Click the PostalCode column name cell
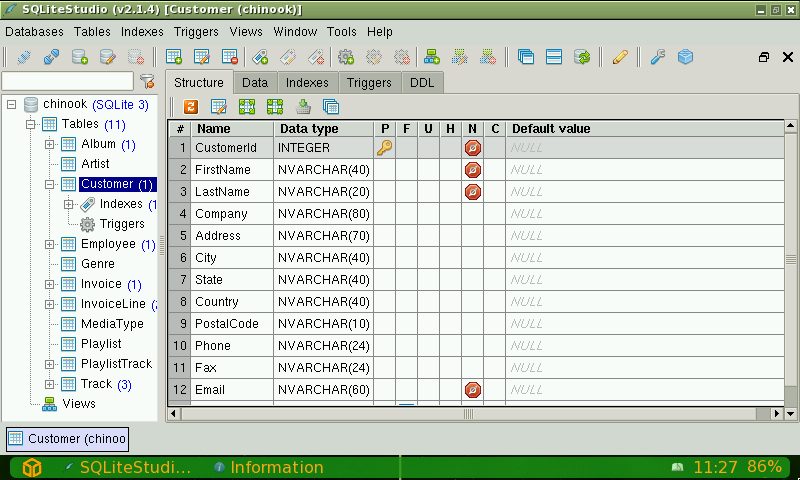This screenshot has height=480, width=800. coord(232,324)
